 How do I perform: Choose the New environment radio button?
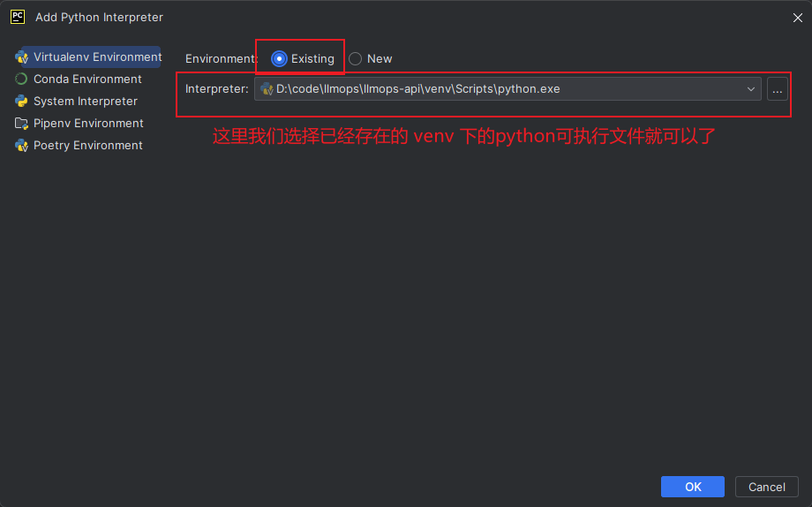[x=356, y=59]
